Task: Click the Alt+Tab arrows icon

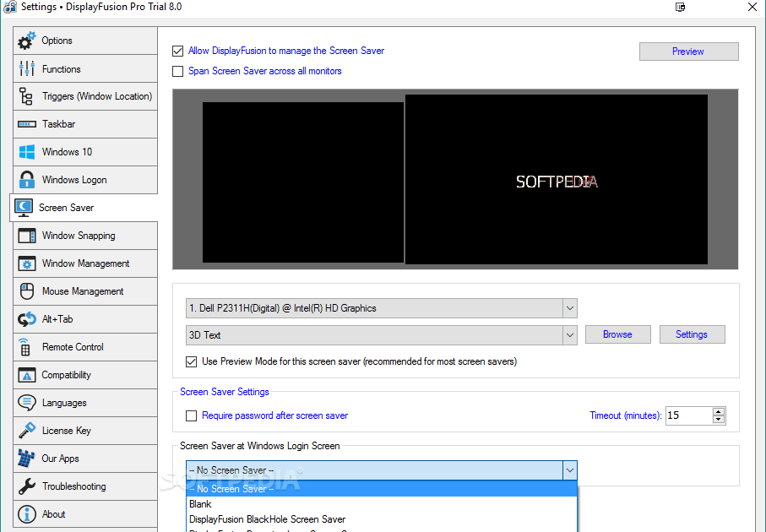Action: coord(27,319)
